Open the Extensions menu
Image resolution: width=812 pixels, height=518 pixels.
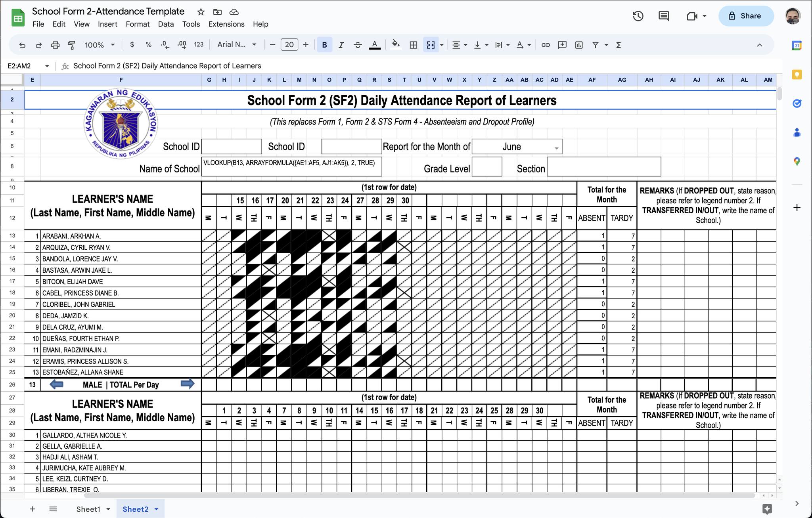pos(226,24)
